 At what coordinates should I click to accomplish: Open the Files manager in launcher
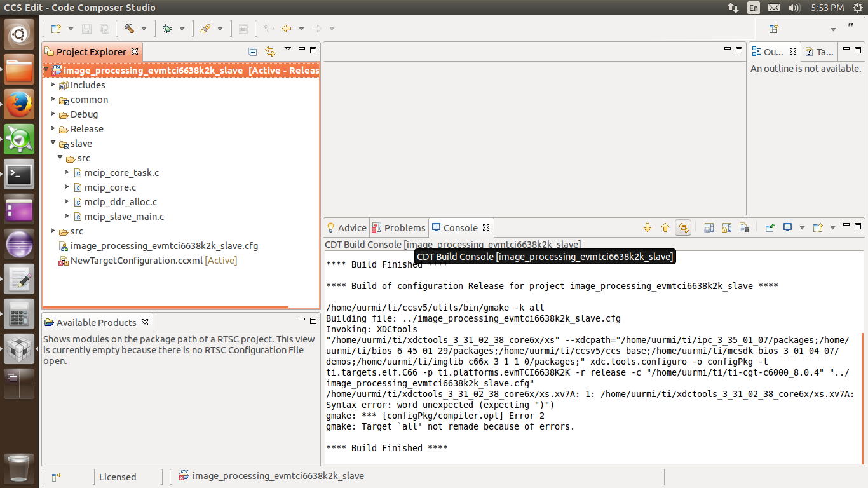click(19, 69)
